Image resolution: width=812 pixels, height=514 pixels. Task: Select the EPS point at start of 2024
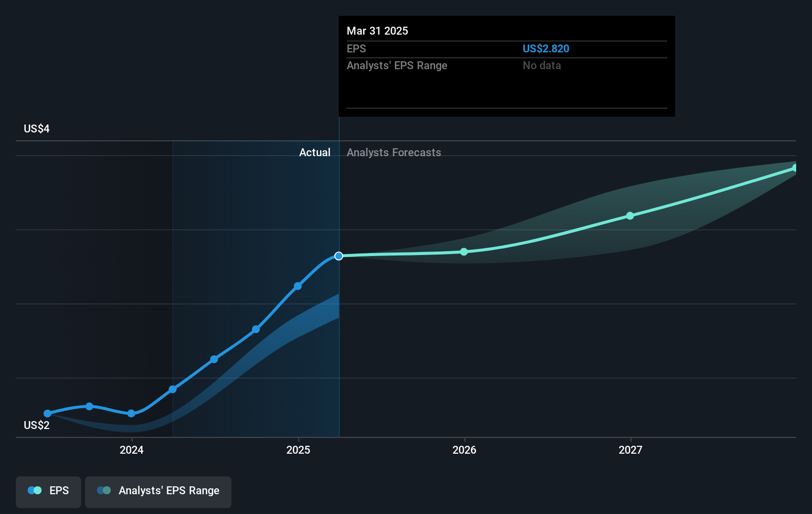(x=131, y=414)
